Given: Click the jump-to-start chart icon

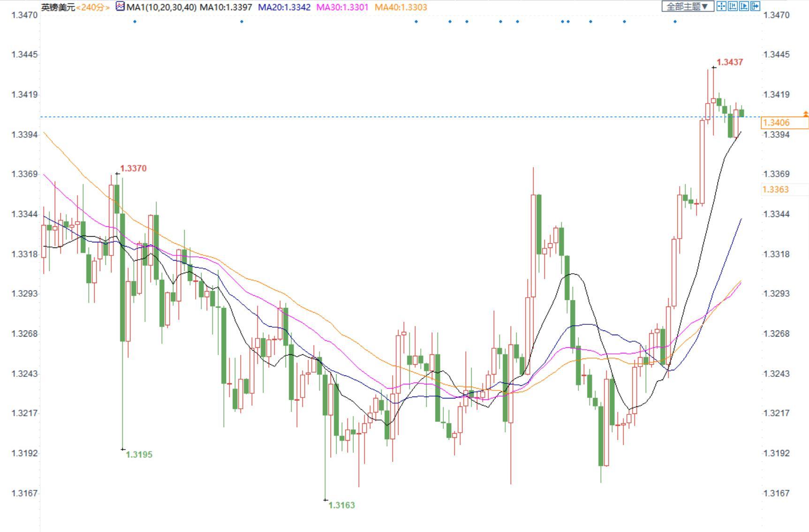Looking at the screenshot, I should point(733,6).
